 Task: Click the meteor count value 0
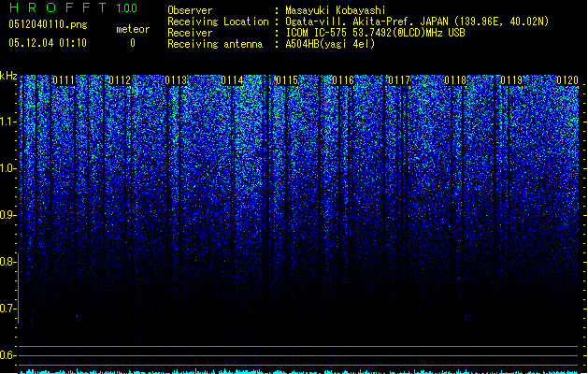[133, 43]
